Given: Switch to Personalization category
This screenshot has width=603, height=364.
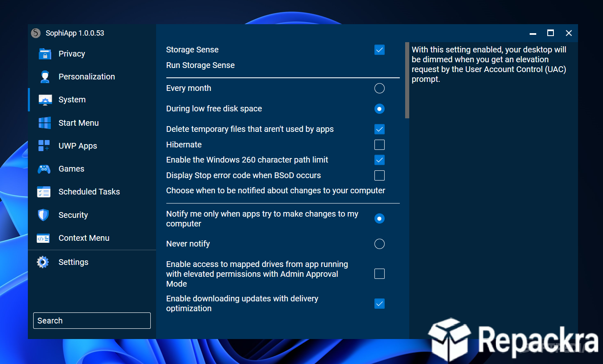Looking at the screenshot, I should pyautogui.click(x=87, y=77).
